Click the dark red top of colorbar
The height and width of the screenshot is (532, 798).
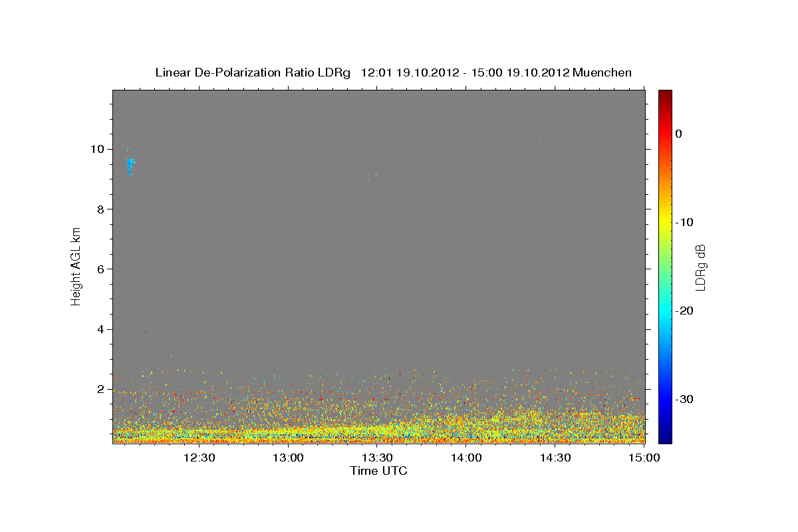point(665,95)
